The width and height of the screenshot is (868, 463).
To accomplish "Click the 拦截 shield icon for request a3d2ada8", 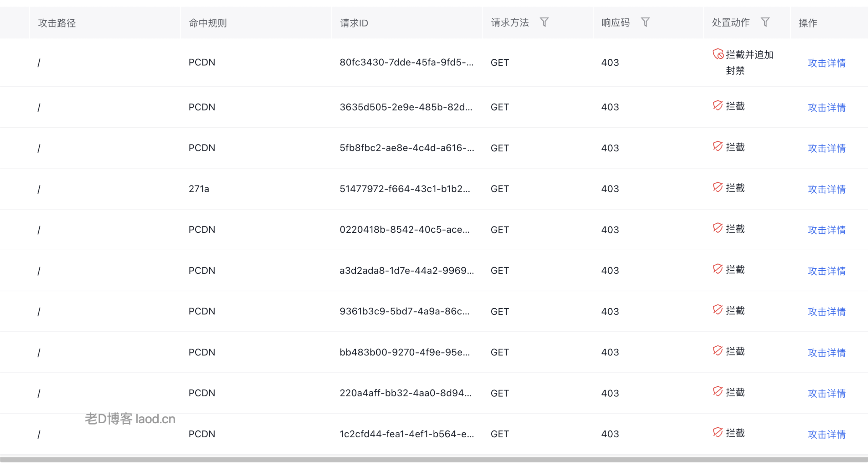I will [x=717, y=269].
